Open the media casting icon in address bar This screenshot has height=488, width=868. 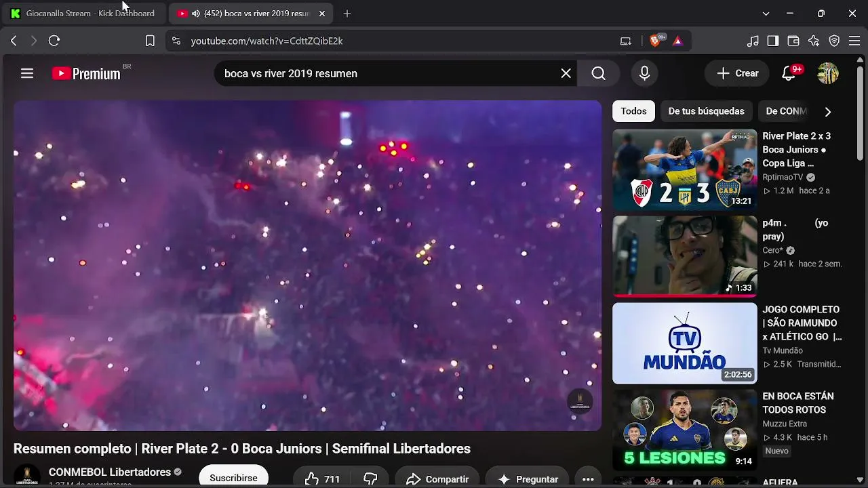[626, 41]
